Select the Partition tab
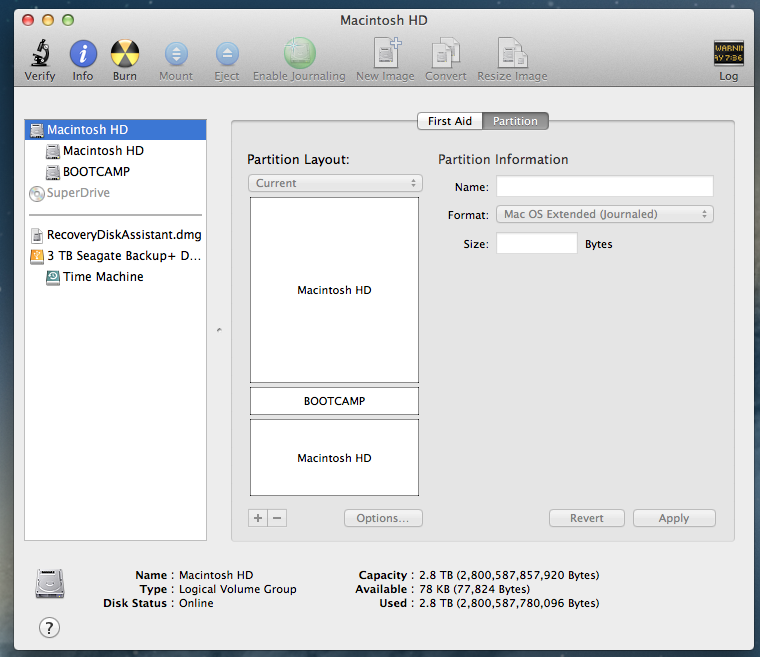 [x=515, y=121]
